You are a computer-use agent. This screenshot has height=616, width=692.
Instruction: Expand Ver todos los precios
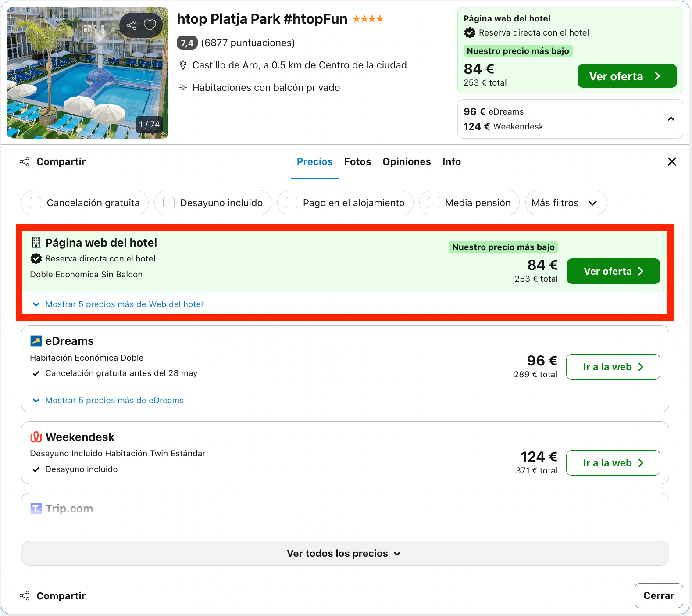point(345,553)
